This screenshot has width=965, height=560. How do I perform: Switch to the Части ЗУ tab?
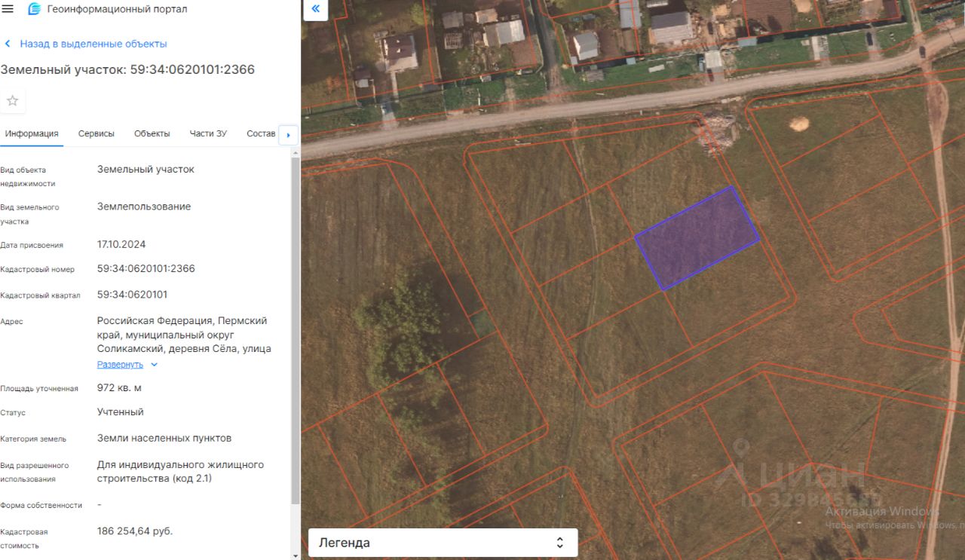(208, 133)
